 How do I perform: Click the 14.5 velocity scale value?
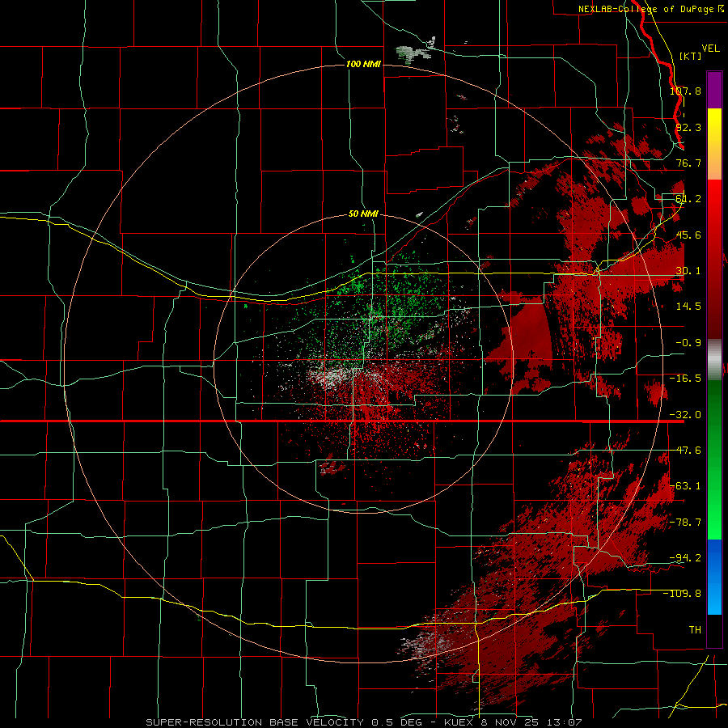click(688, 307)
